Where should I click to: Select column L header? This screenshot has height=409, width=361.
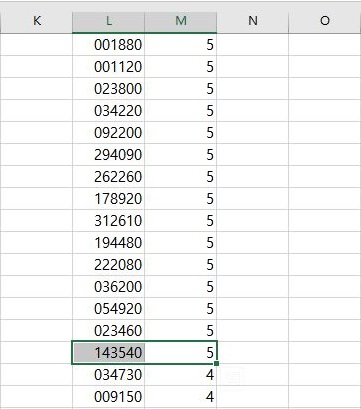[x=108, y=21]
